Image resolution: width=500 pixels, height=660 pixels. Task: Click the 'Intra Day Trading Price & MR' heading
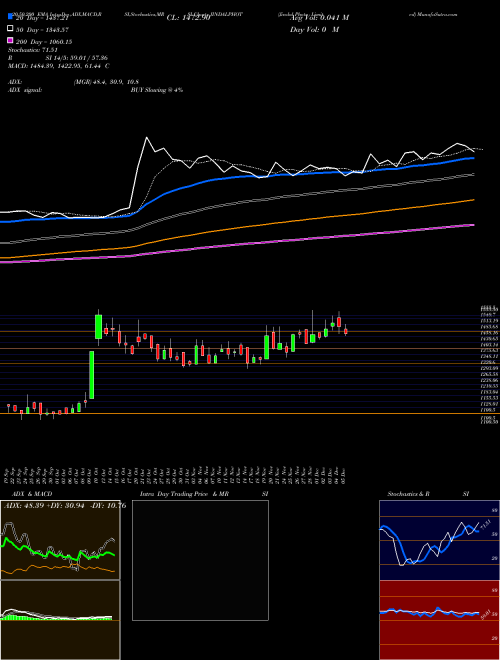point(184,494)
